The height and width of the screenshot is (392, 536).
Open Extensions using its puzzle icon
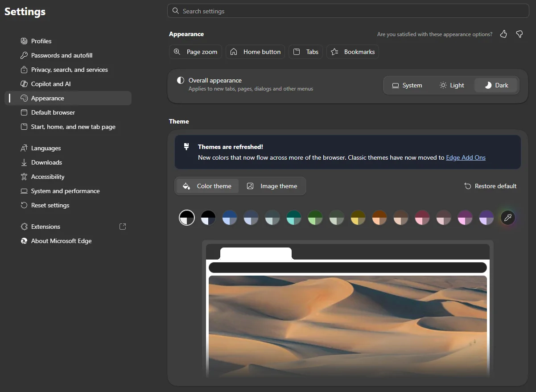24,227
